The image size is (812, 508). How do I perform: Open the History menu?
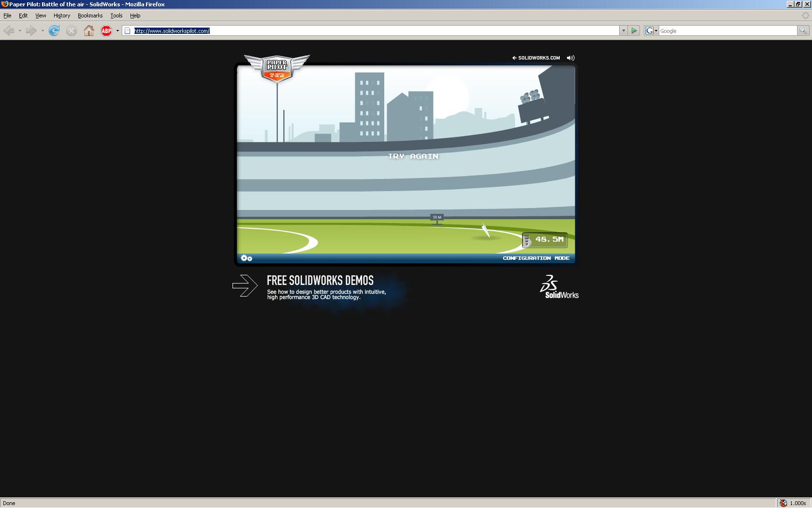[x=62, y=15]
